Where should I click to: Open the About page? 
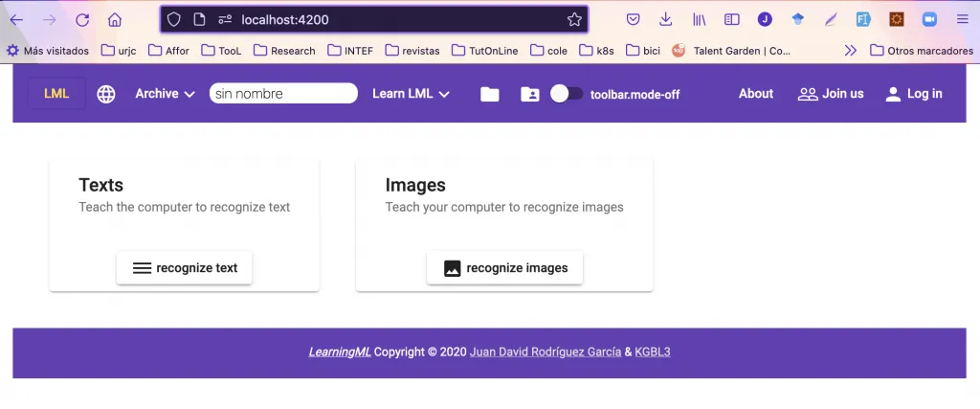coord(755,94)
